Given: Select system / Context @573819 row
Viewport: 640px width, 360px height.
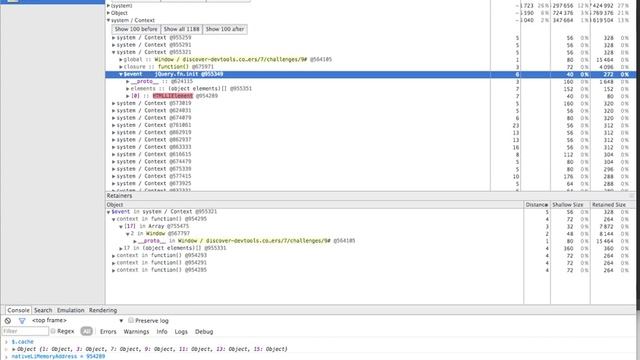Looking at the screenshot, I should coord(371,103).
